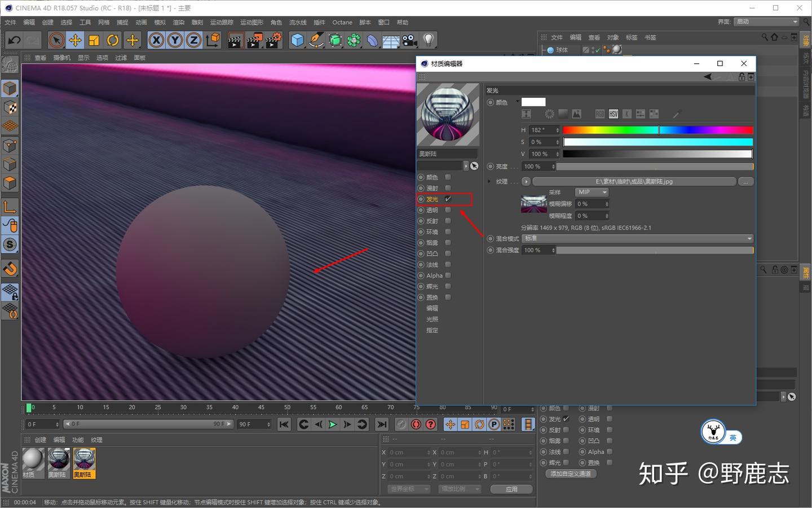Toggle the 反射 channel checkbox
The image size is (812, 508).
click(x=447, y=220)
